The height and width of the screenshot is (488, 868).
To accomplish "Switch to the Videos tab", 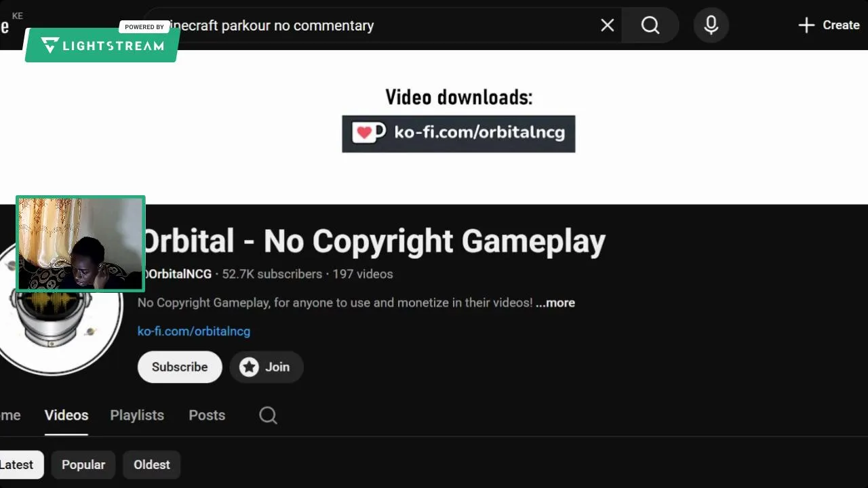I will [66, 415].
